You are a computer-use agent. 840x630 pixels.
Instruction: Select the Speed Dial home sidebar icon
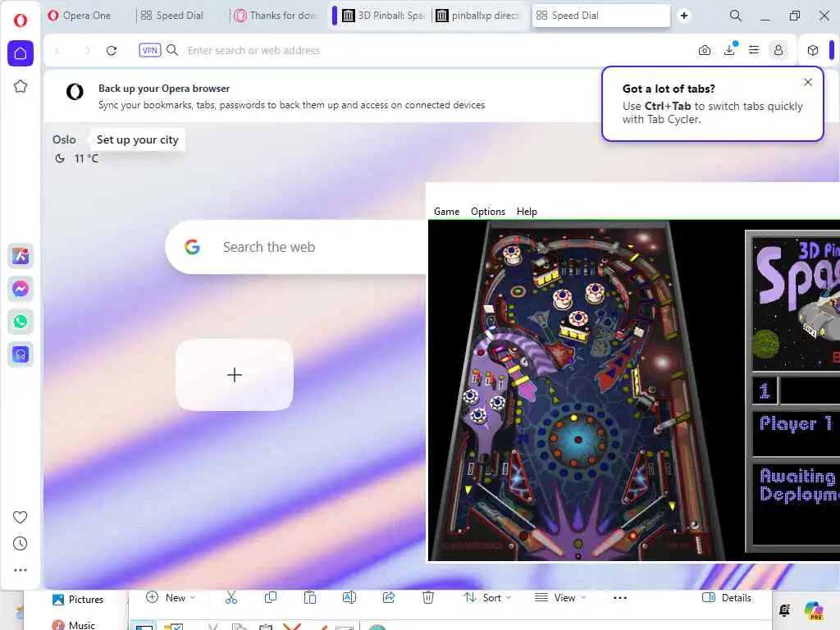pos(21,53)
